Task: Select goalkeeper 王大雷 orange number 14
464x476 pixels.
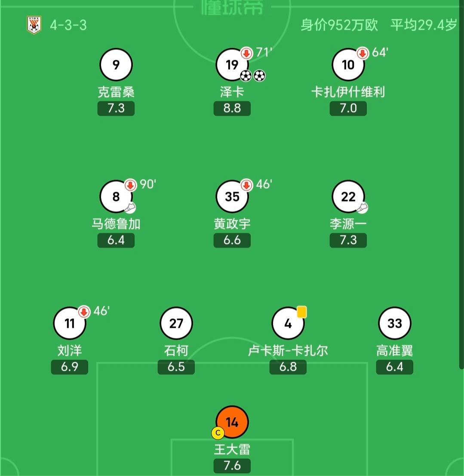Action: tap(232, 422)
